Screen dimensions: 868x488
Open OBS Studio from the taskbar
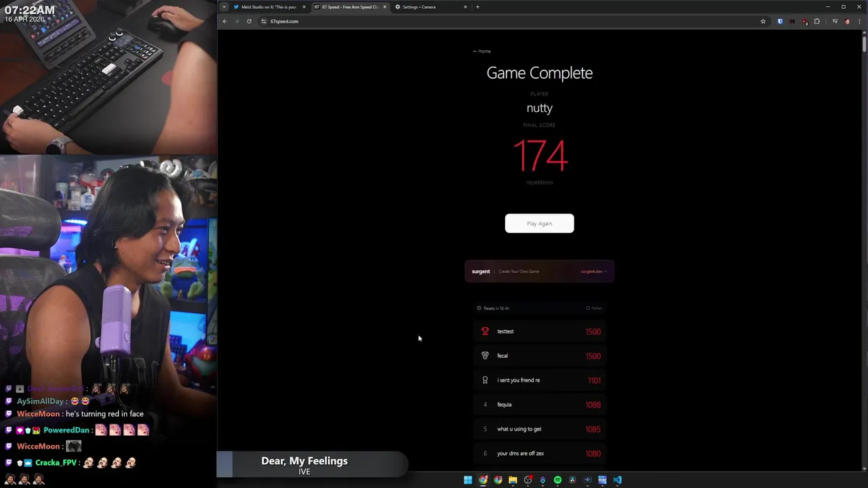point(528,480)
